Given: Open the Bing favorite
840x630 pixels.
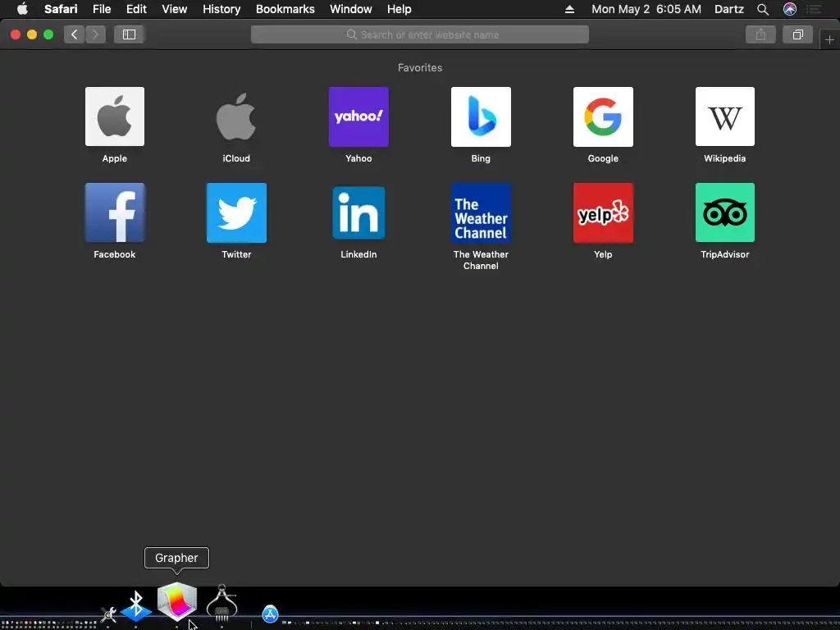Looking at the screenshot, I should pyautogui.click(x=481, y=116).
